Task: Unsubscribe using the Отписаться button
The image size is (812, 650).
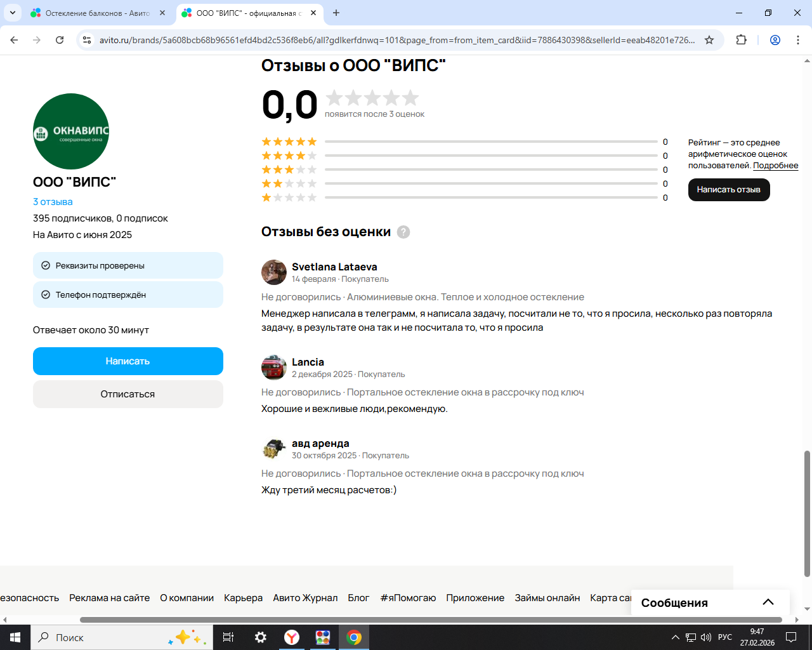Action: [x=128, y=394]
